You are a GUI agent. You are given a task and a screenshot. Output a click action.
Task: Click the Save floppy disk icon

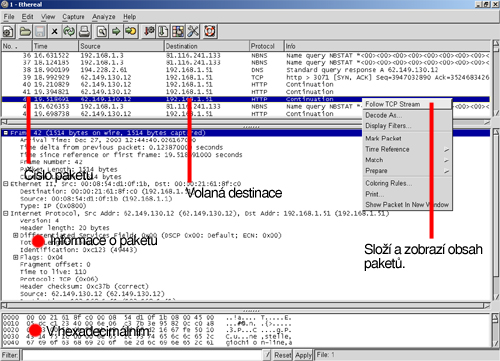40,32
